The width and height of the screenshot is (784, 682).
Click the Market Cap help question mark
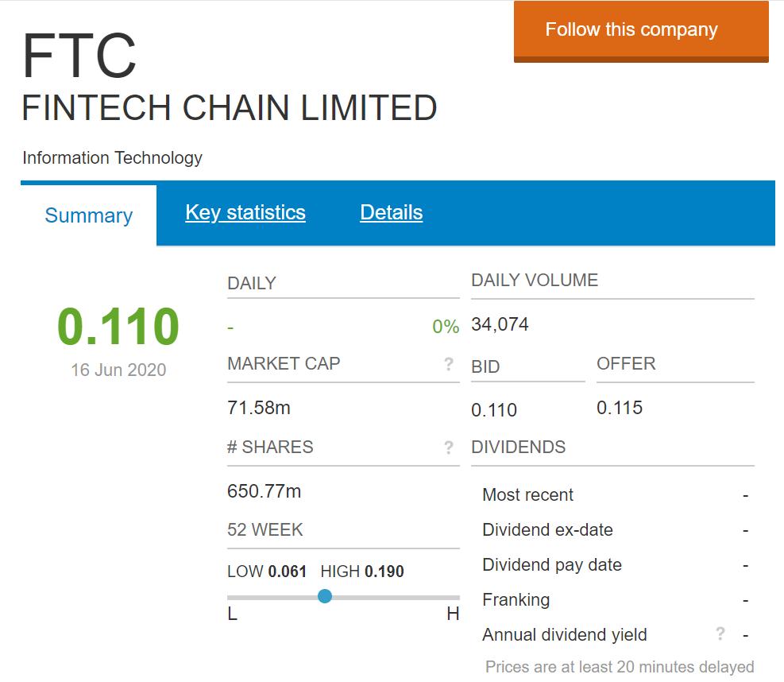coord(449,364)
